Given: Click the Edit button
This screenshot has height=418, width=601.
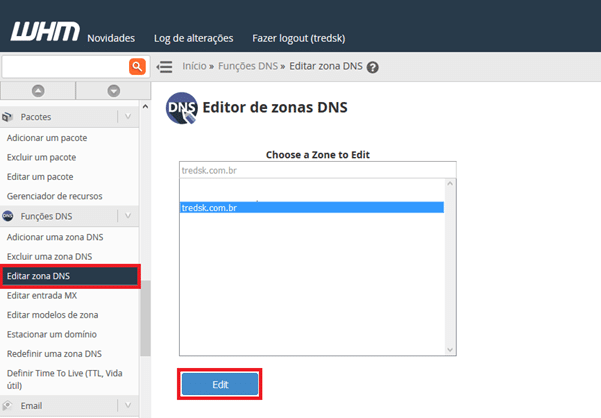Looking at the screenshot, I should point(220,384).
